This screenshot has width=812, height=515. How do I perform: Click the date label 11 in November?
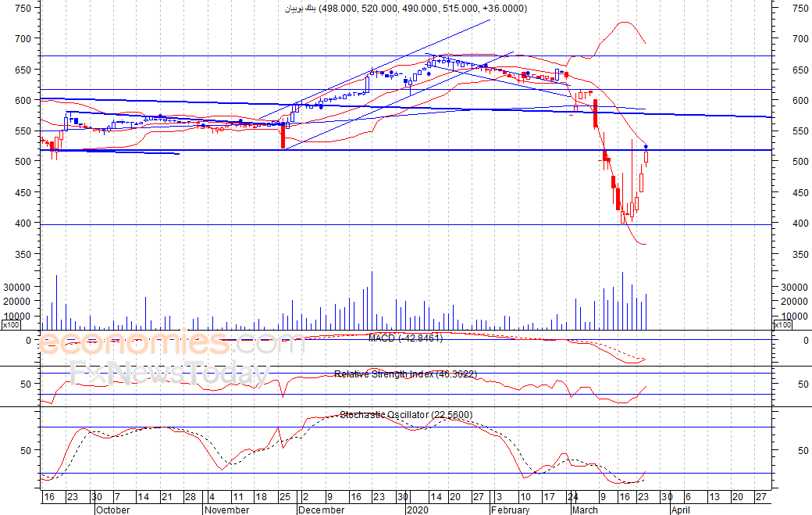237,497
